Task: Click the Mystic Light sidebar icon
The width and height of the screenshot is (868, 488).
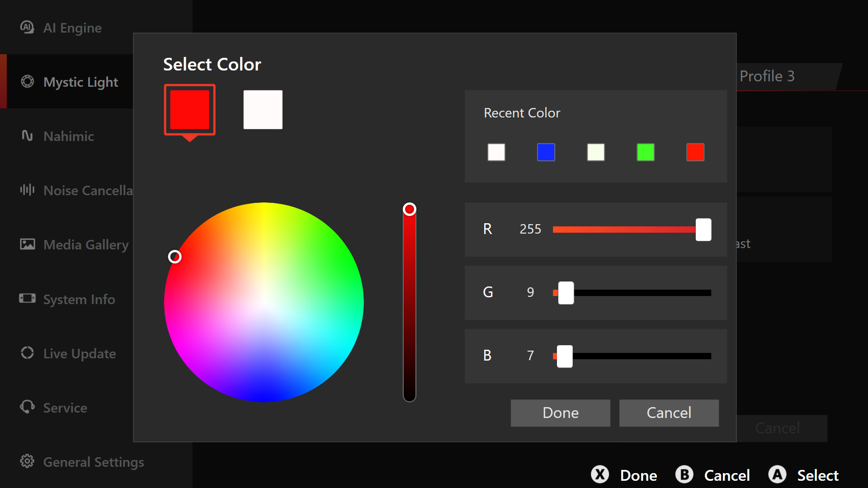Action: point(27,81)
